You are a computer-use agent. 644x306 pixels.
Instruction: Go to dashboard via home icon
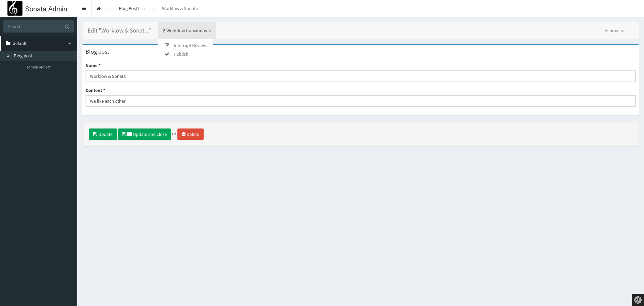point(99,8)
